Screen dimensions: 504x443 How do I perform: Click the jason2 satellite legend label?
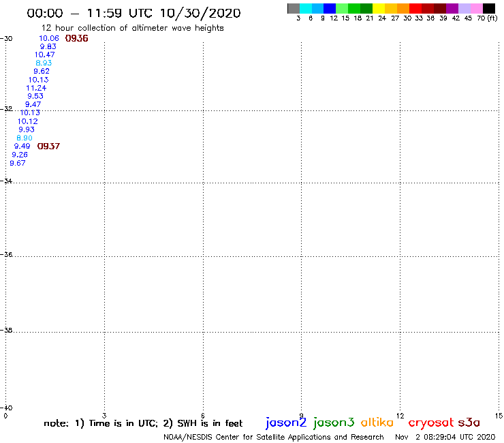[x=286, y=423]
